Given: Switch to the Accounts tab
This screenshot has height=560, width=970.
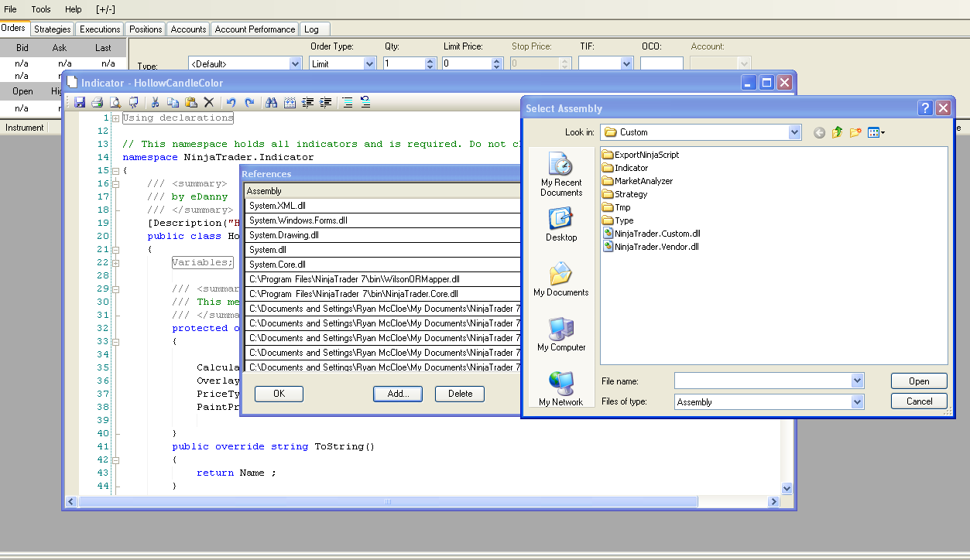Looking at the screenshot, I should pyautogui.click(x=189, y=29).
